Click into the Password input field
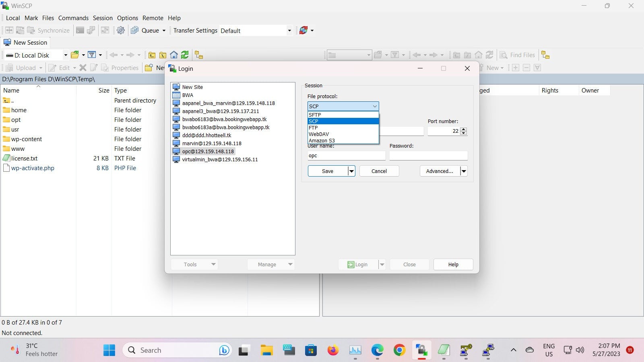This screenshot has height=362, width=644. coord(428,156)
